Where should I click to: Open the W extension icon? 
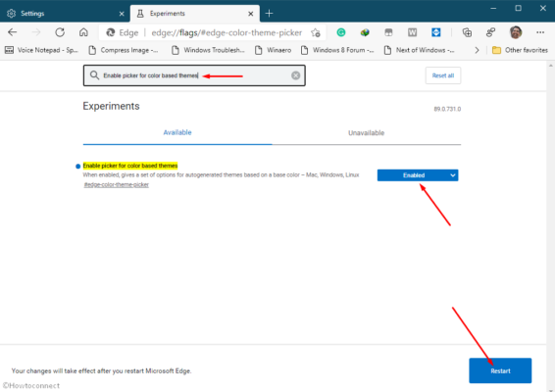(x=413, y=32)
